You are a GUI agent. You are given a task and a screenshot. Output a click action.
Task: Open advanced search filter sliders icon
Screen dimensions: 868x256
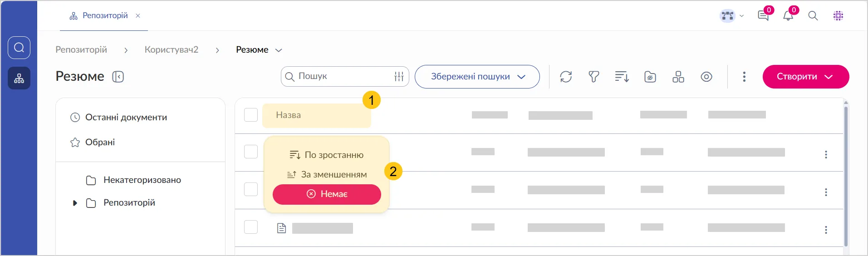[399, 77]
